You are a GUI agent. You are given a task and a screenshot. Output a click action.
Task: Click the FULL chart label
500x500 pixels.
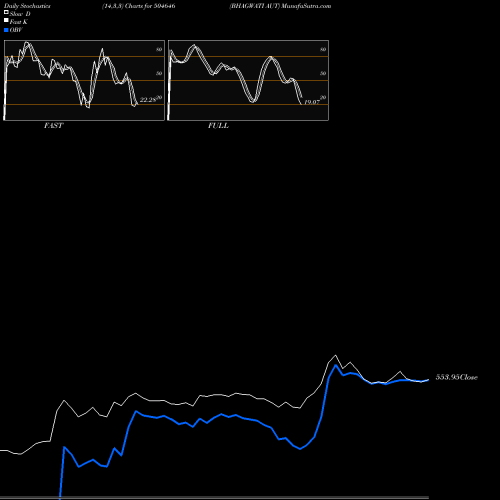(x=218, y=126)
